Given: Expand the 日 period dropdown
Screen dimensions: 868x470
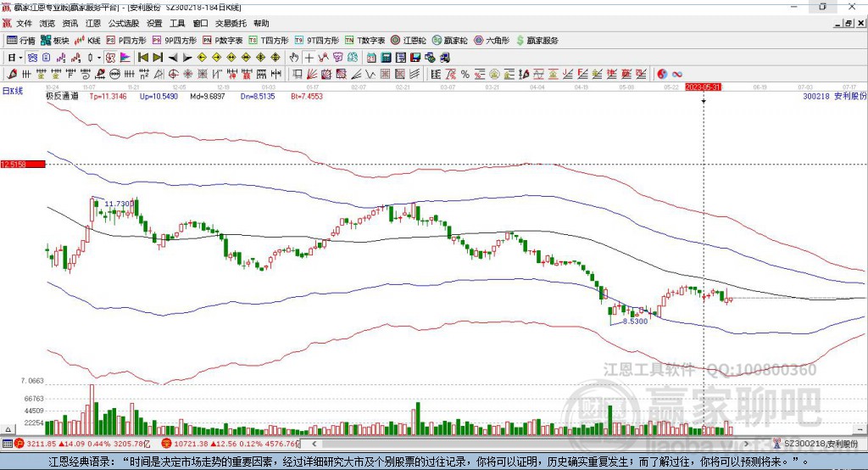Looking at the screenshot, I should [20, 58].
